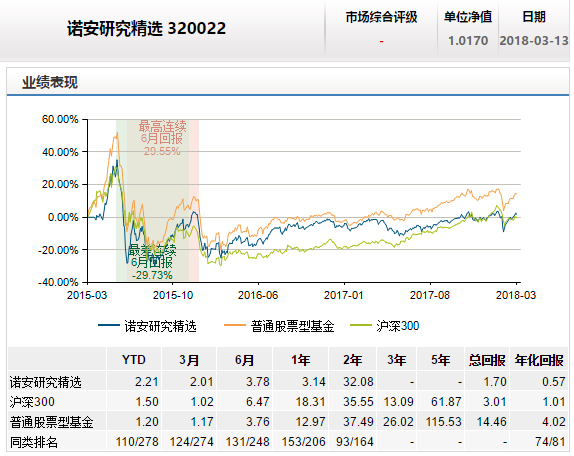
Task: Click the 市场综合评级 header label
Action: coord(381,17)
